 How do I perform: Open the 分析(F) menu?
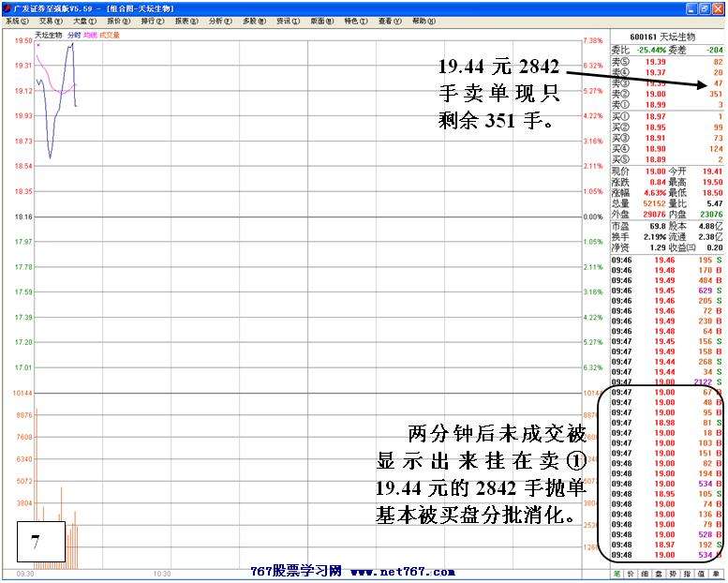218,21
